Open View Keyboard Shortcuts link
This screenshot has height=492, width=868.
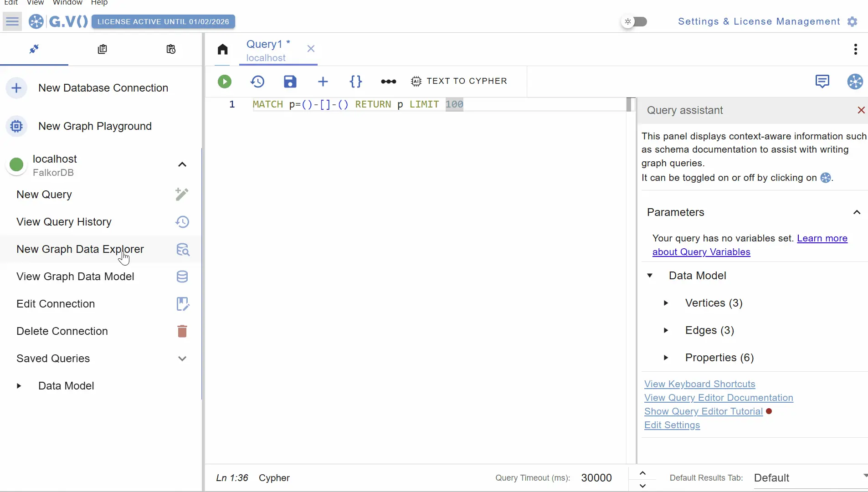tap(699, 384)
